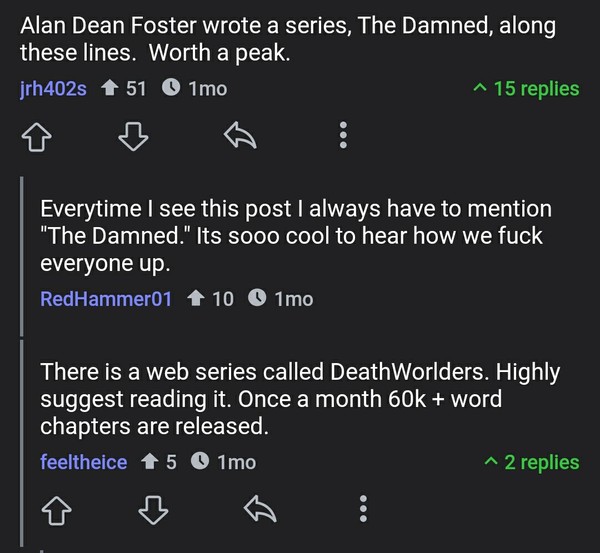Tap the 1mo timestamp on feeltheice comment
600x553 pixels.
click(237, 462)
